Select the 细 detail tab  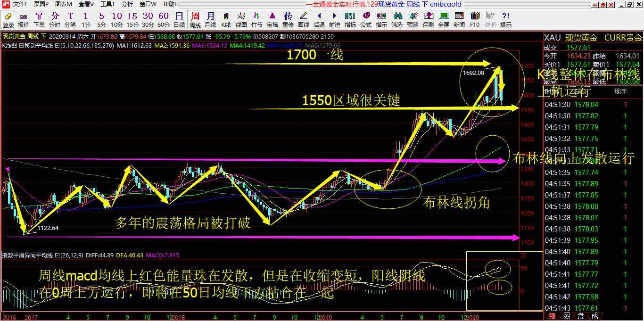click(x=553, y=316)
